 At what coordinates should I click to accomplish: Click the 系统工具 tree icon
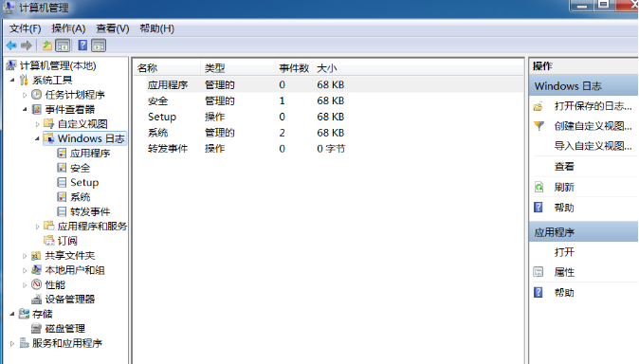coord(24,80)
